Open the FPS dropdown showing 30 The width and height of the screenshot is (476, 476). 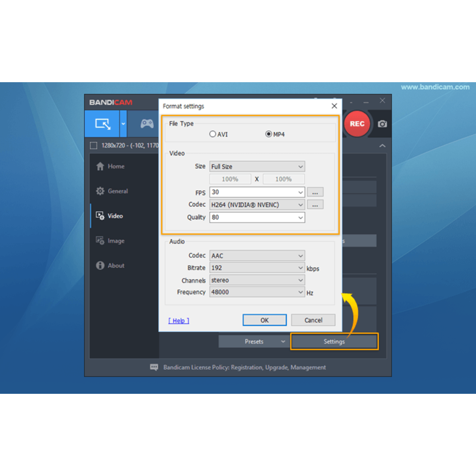click(x=257, y=192)
